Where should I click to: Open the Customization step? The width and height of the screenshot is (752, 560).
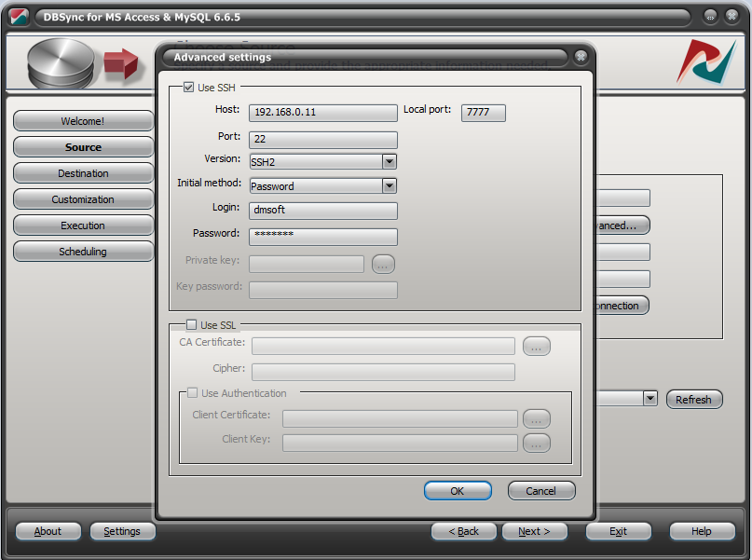(x=83, y=199)
